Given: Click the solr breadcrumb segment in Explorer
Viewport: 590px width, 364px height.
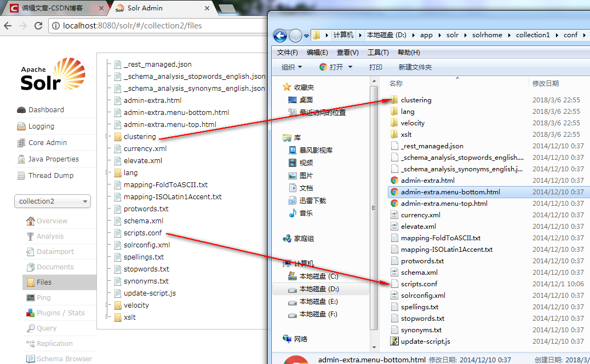Looking at the screenshot, I should tap(452, 35).
